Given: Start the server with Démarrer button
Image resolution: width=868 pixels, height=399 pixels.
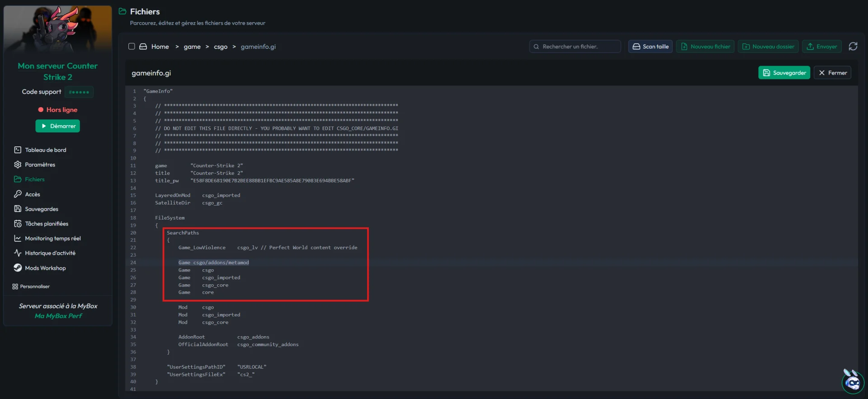Looking at the screenshot, I should [58, 126].
